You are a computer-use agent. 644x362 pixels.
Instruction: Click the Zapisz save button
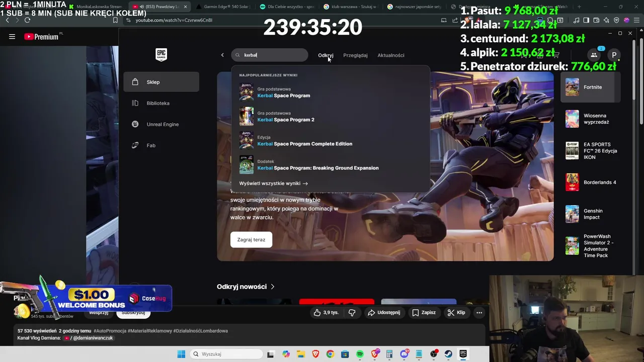coord(424,313)
